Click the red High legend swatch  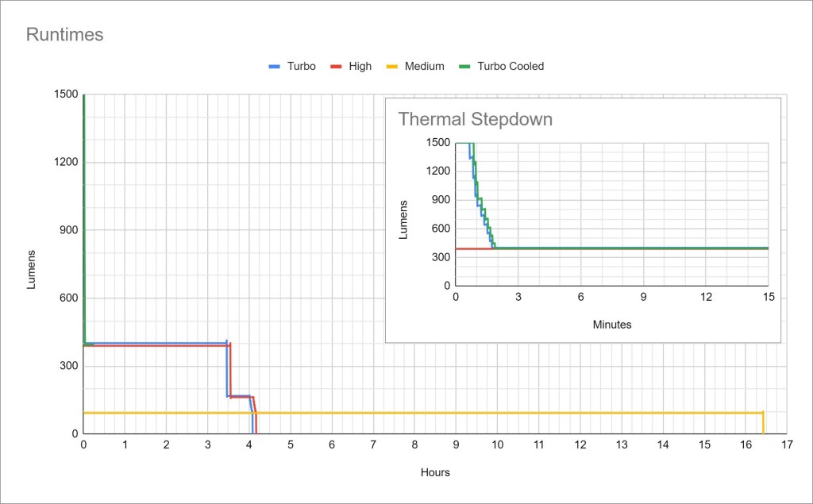pos(337,67)
